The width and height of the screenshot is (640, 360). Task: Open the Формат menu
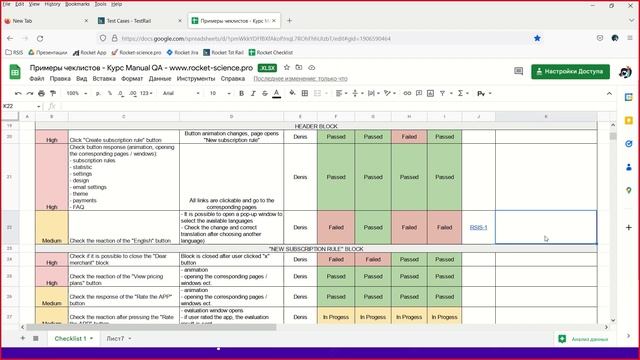[x=132, y=78]
